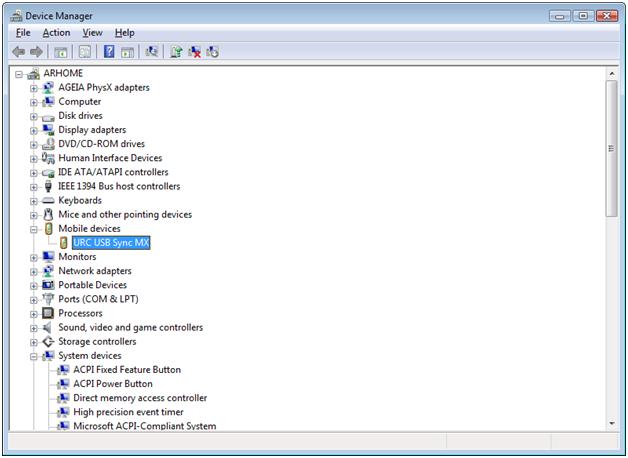This screenshot has height=458, width=628.
Task: Click the Update Driver Software toolbar icon
Action: coord(176,52)
